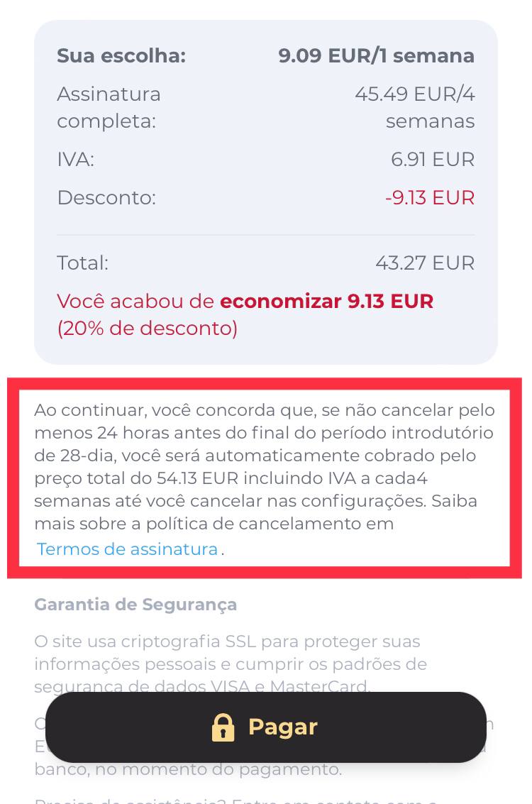This screenshot has width=532, height=804.
Task: Click the 45.49 EUR/4 semanas amount
Action: click(x=415, y=108)
